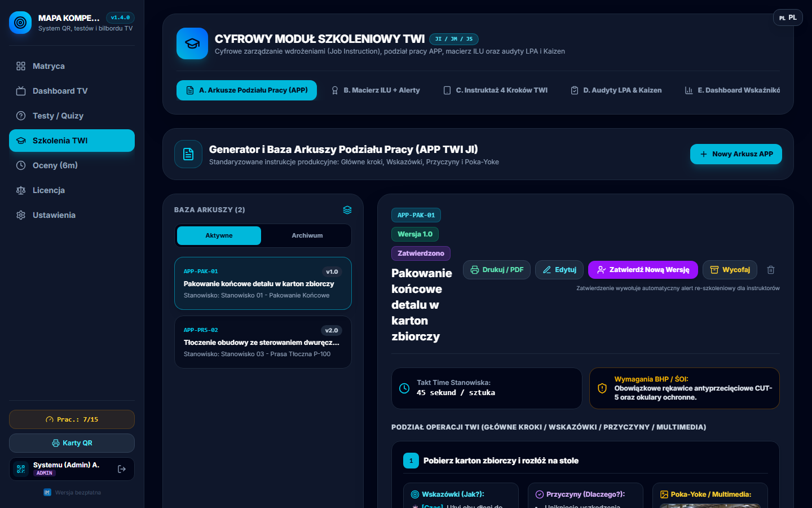Image resolution: width=812 pixels, height=508 pixels.
Task: Switch to tab B. Macierz ILU + Alerty
Action: pyautogui.click(x=376, y=90)
